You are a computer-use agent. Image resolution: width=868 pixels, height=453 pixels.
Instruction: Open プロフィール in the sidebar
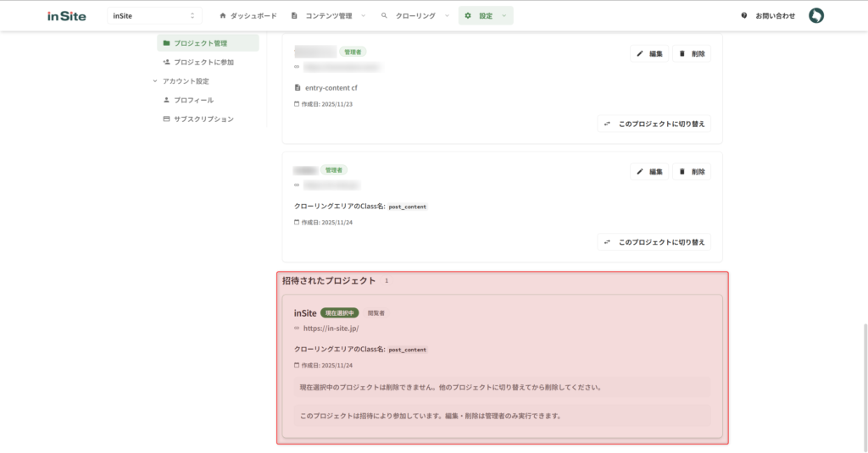click(194, 100)
